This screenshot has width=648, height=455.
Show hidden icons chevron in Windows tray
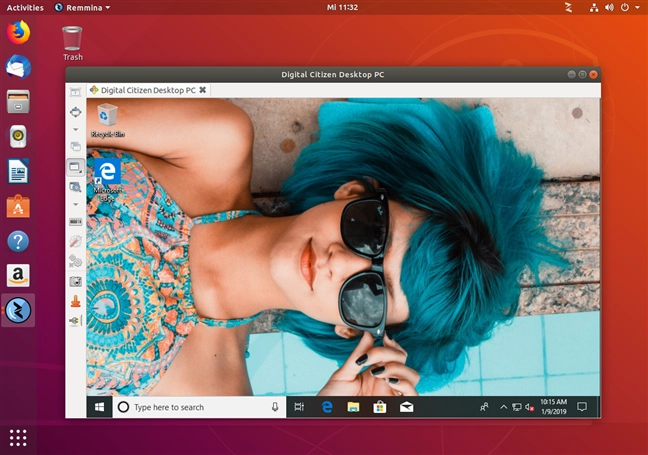click(x=503, y=407)
